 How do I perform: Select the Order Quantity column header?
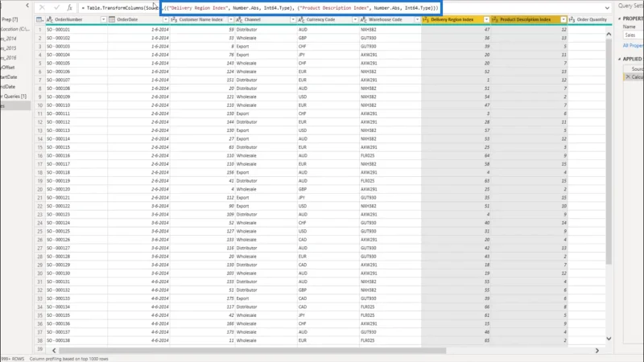[592, 19]
